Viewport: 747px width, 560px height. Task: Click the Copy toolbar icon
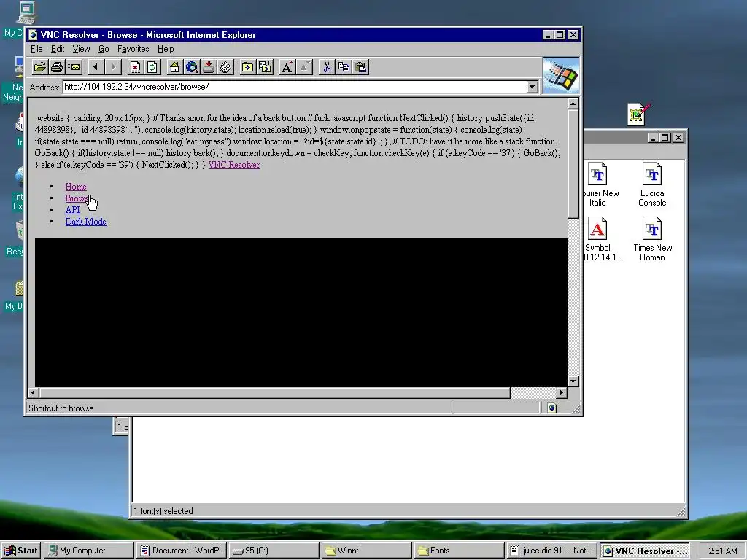[x=344, y=67]
